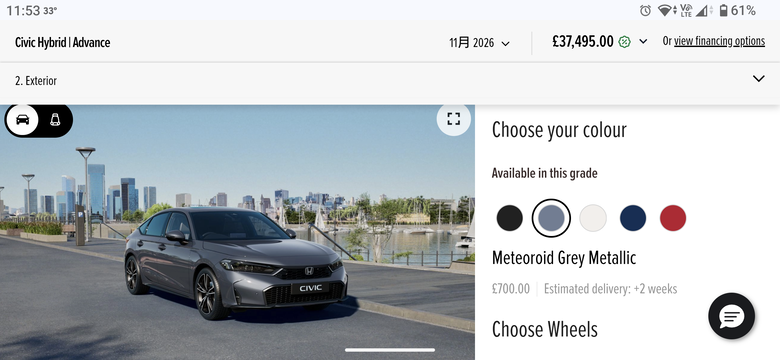
Task: Click the Civic Hybrid | Advance title
Action: [63, 42]
